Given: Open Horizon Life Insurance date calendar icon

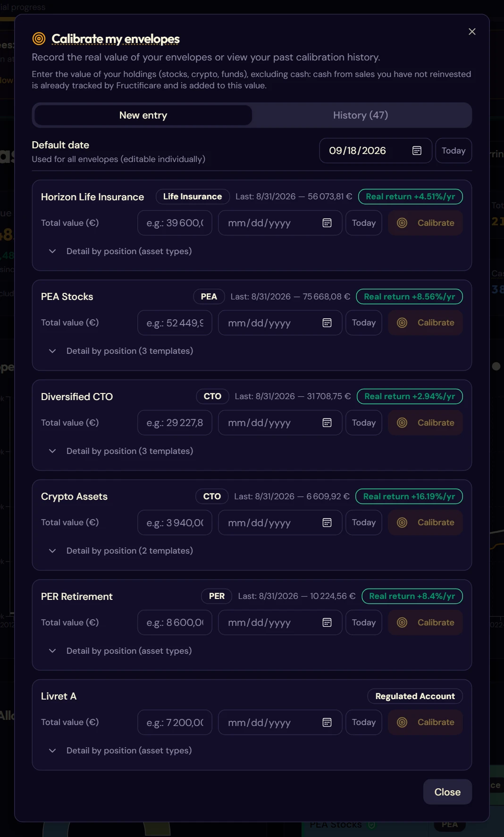Looking at the screenshot, I should (327, 223).
